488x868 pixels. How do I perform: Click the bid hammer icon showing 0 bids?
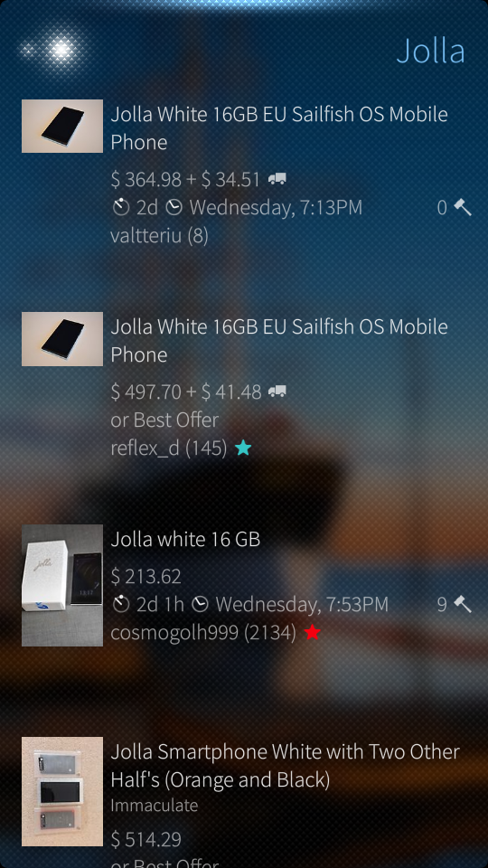point(463,208)
